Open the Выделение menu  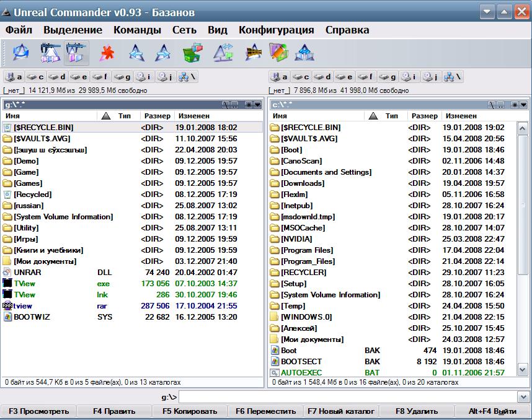pyautogui.click(x=73, y=30)
